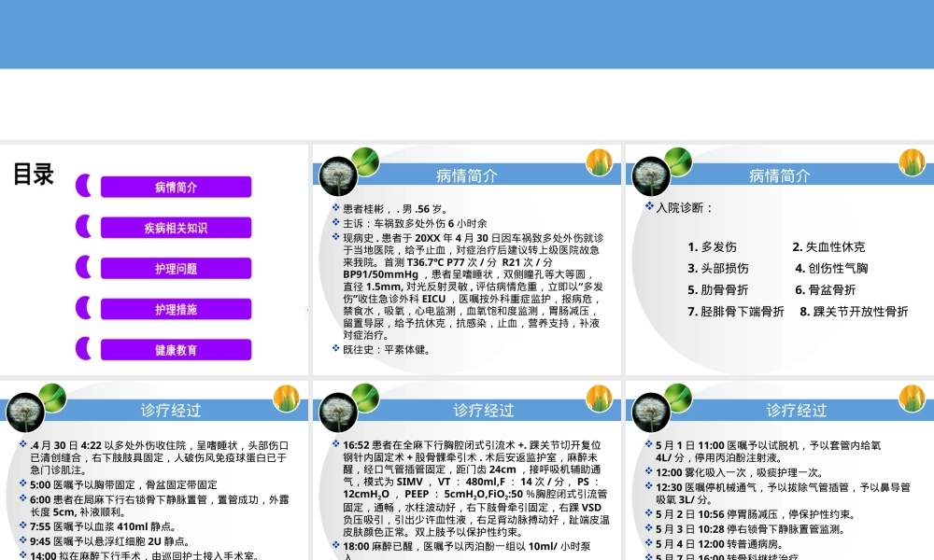934x560 pixels.
Task: Click diagnosis item 2. 失血性休克
Action: (828, 247)
